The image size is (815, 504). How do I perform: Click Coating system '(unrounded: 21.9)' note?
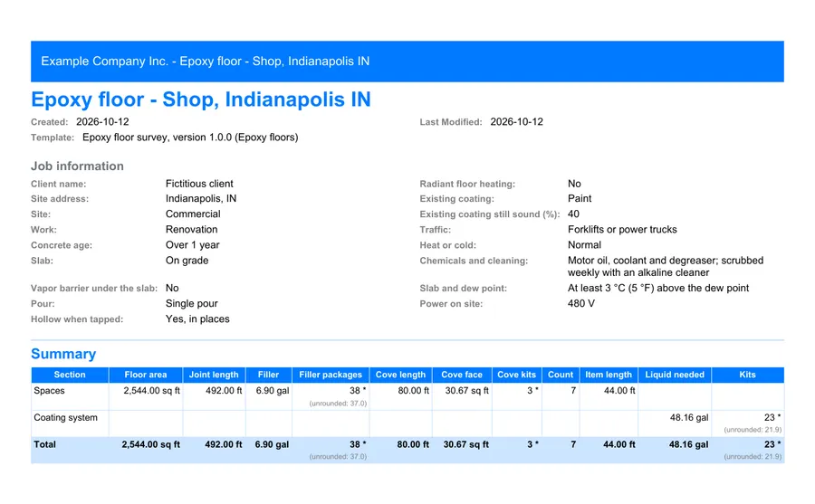(753, 430)
